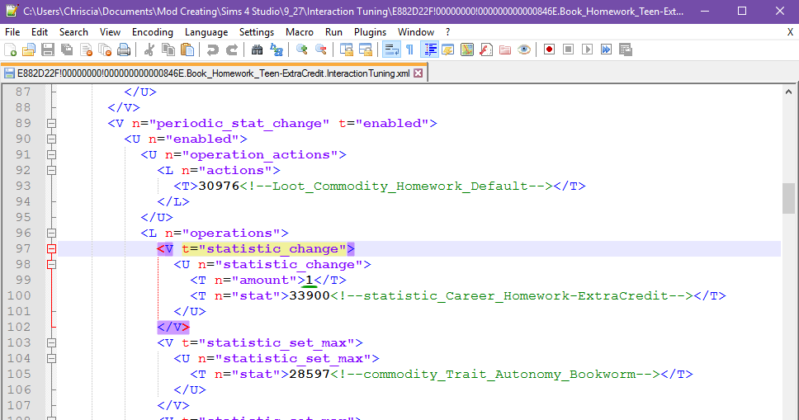The width and height of the screenshot is (799, 420).
Task: Toggle Show Indent Guide button
Action: (429, 49)
